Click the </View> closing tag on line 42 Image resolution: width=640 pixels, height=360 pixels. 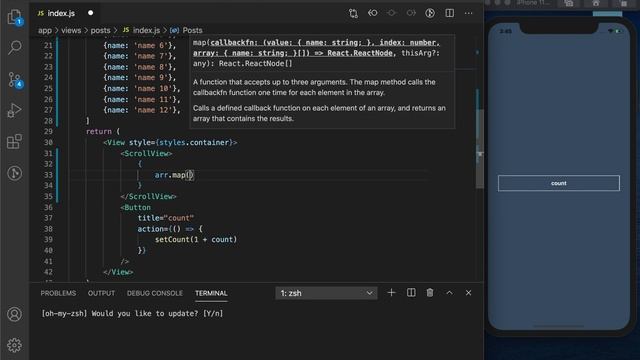[118, 272]
